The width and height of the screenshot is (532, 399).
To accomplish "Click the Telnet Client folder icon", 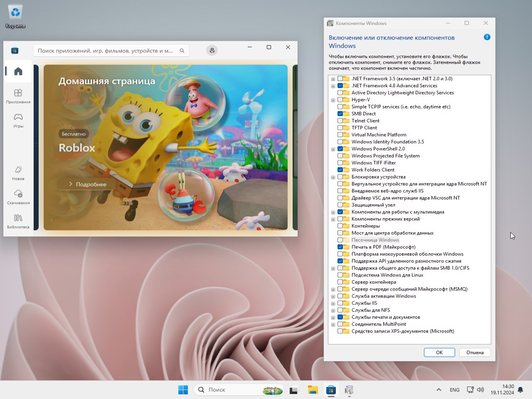I will (x=347, y=121).
